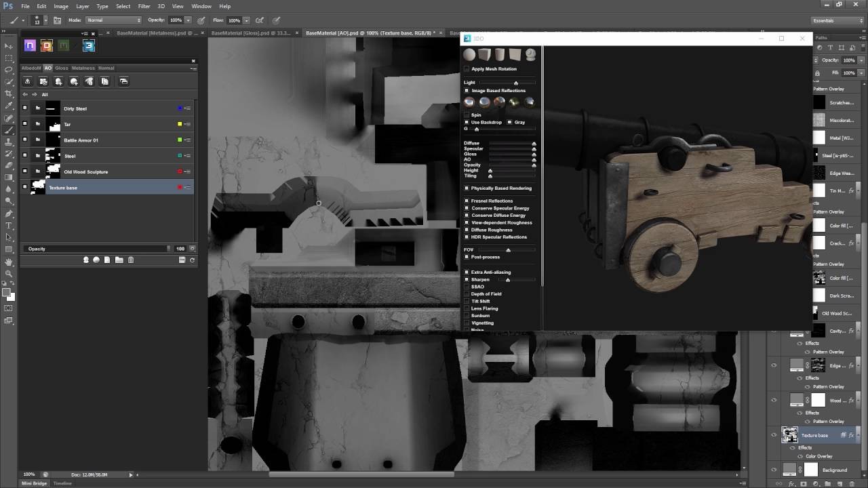Click the cylinder mesh preview icon in 3DO
868x488 pixels.
[500, 55]
